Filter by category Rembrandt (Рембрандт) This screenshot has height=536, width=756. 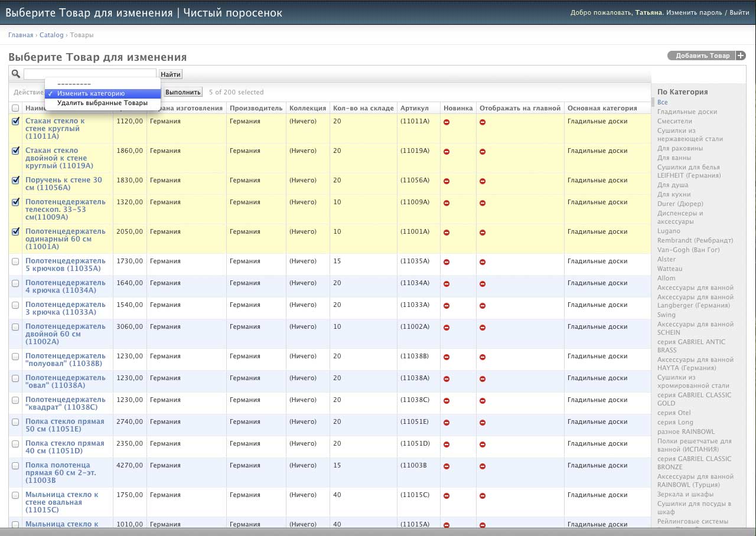pos(695,240)
